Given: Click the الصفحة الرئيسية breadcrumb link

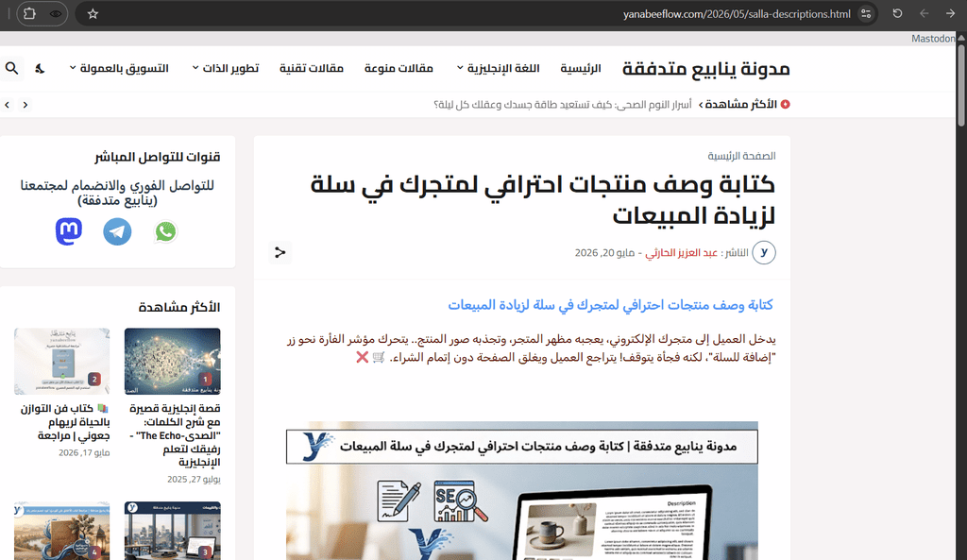Looking at the screenshot, I should (741, 156).
